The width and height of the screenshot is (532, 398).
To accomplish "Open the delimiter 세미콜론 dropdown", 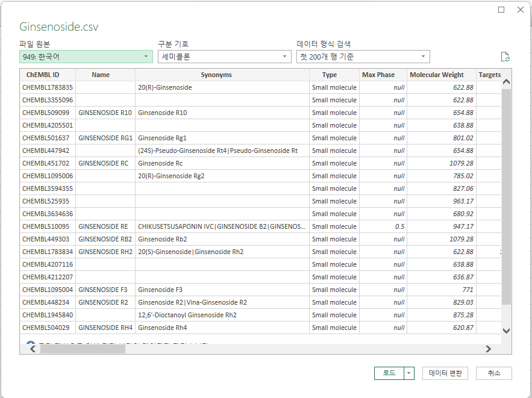I will [224, 57].
